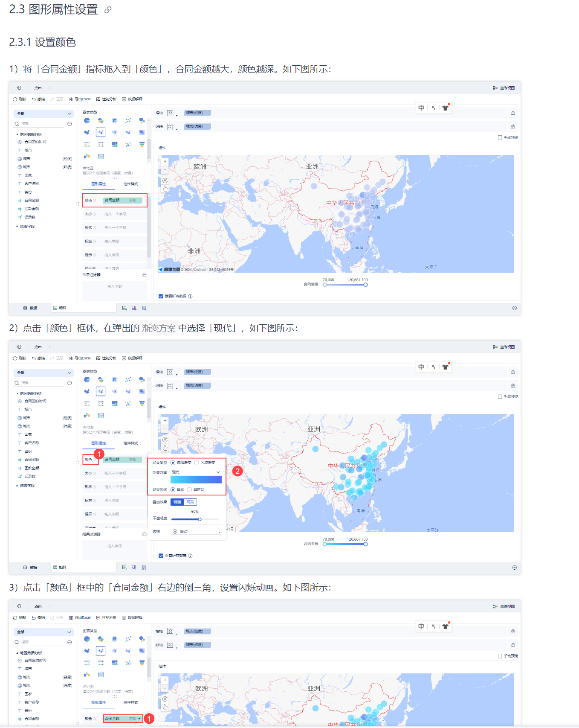Image resolution: width=579 pixels, height=728 pixels.
Task: Switch to 组件样式 tab in first screenshot
Action: [x=130, y=184]
